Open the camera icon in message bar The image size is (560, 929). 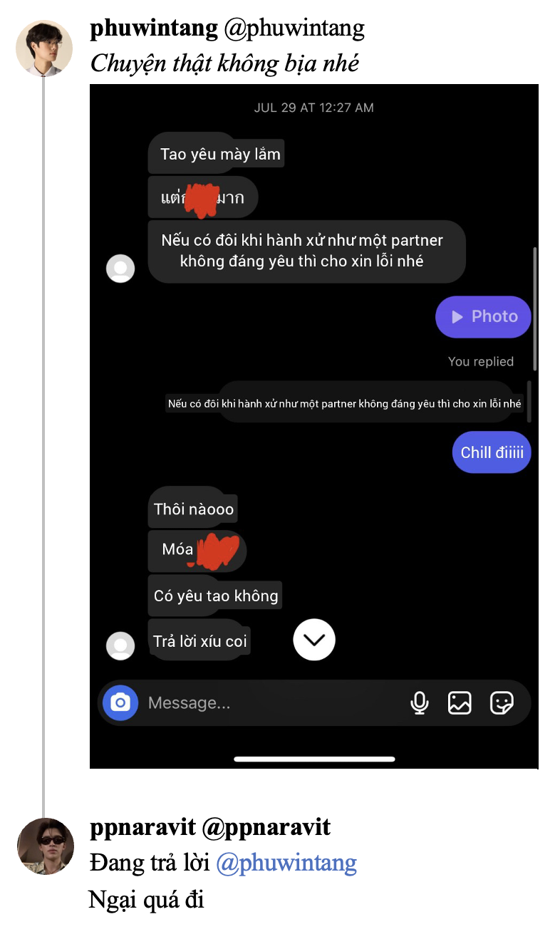point(120,702)
